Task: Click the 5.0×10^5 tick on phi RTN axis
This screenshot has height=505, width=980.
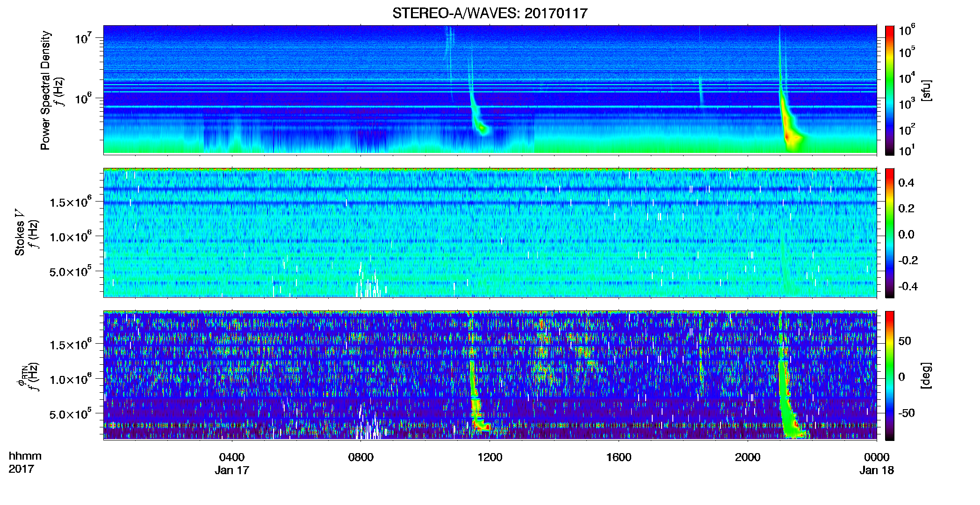Action: coord(71,414)
